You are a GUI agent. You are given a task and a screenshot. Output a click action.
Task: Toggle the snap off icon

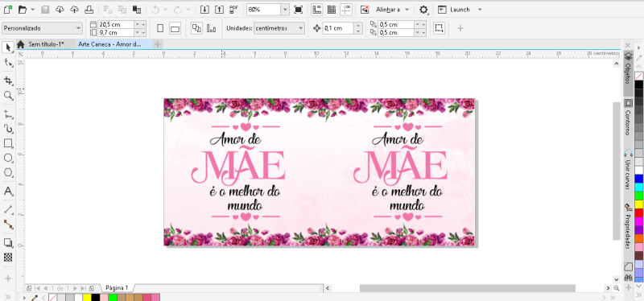[365, 10]
